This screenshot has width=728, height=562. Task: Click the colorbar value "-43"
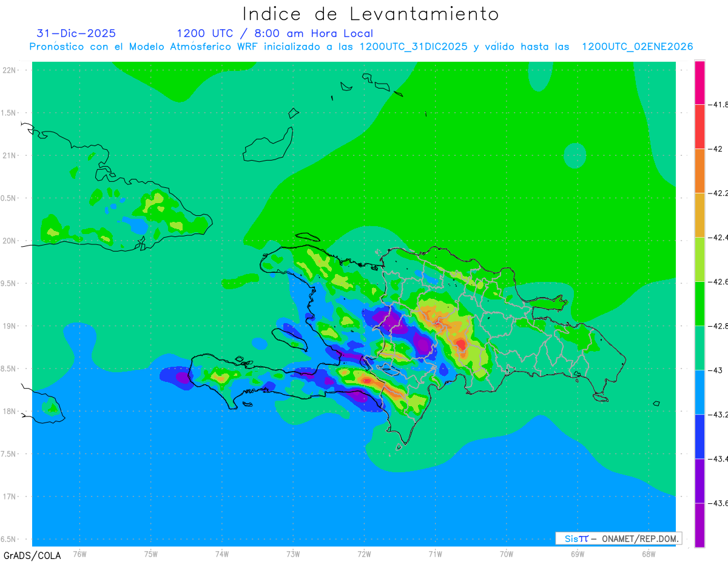point(716,370)
